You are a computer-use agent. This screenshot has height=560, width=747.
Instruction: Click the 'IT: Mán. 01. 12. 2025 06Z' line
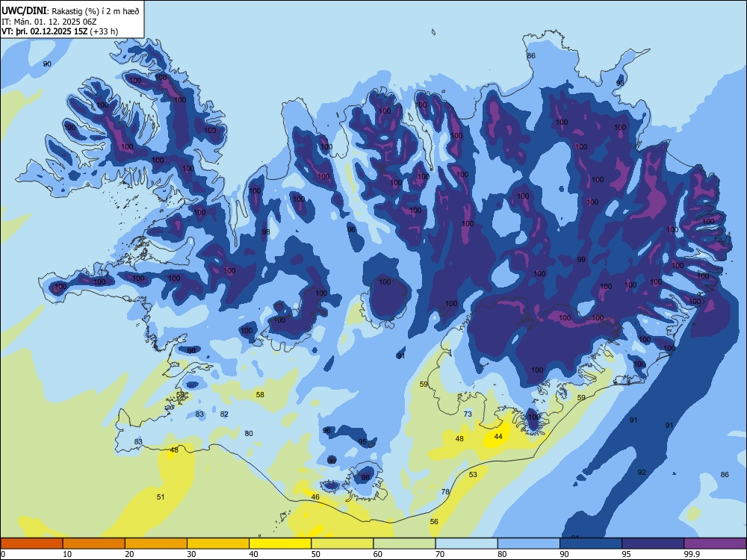[49, 22]
